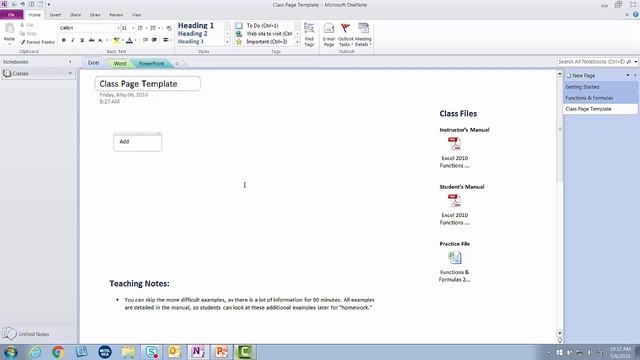Open the New Page dropdown arrow
The width and height of the screenshot is (640, 360).
click(628, 76)
